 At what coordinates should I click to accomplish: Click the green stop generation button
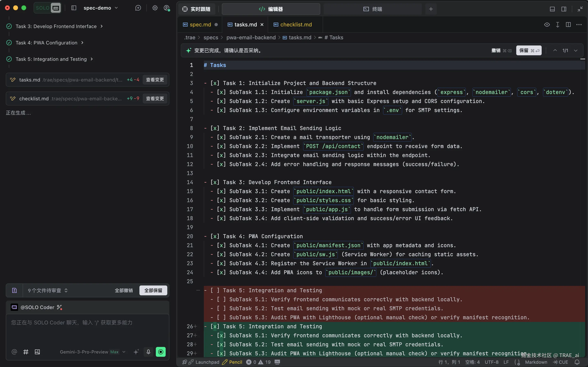[161, 352]
